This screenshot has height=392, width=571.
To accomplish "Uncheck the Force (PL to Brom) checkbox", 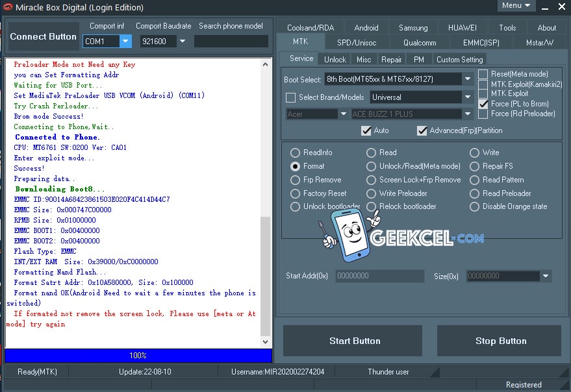I will point(483,104).
